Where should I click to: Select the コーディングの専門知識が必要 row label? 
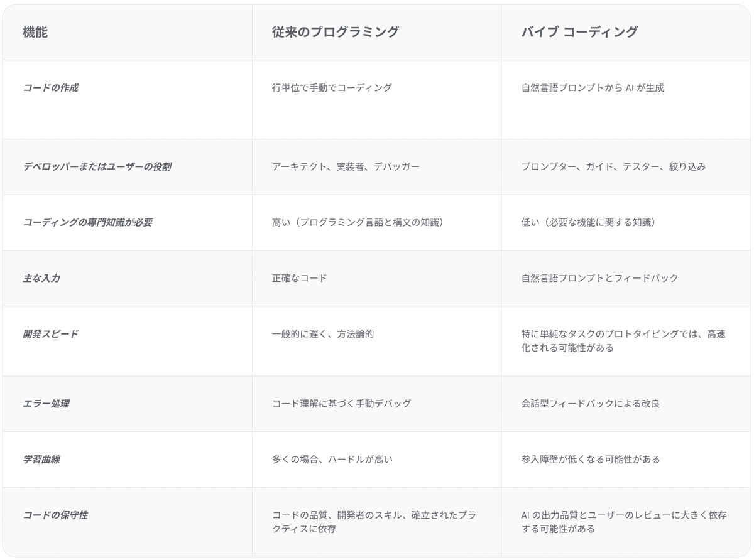(87, 223)
